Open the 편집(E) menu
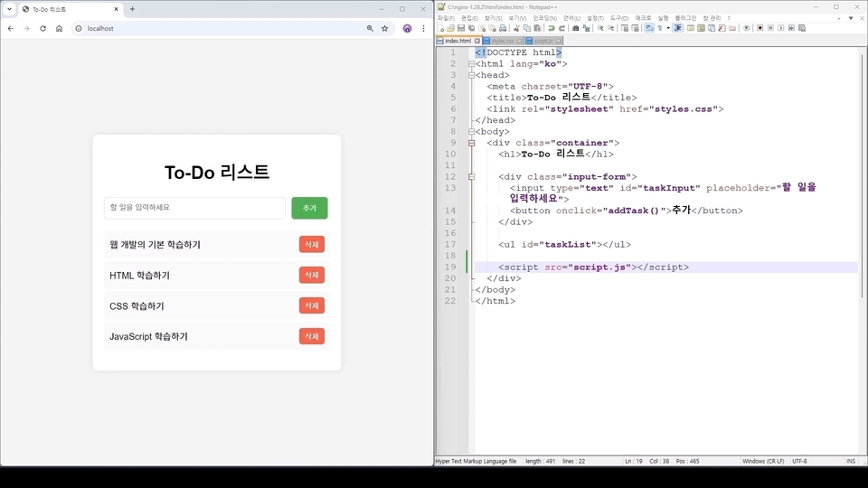 tap(469, 18)
